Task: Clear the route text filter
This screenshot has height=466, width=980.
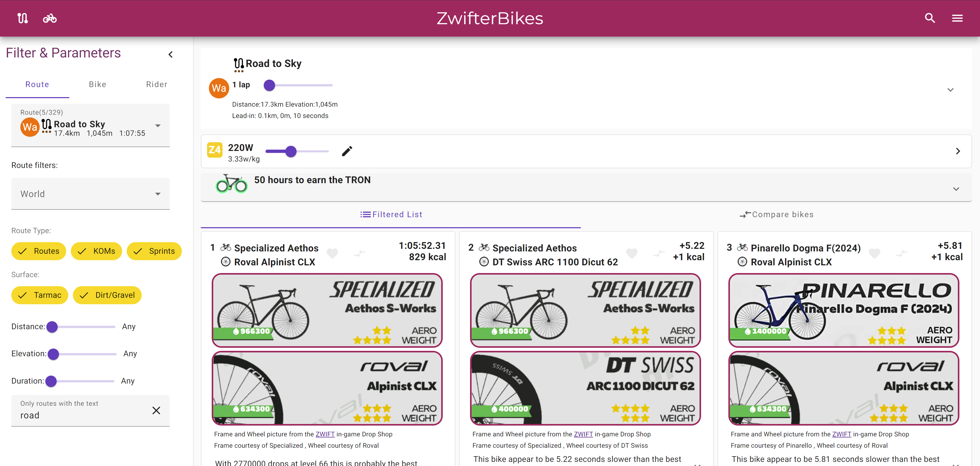Action: coord(156,410)
